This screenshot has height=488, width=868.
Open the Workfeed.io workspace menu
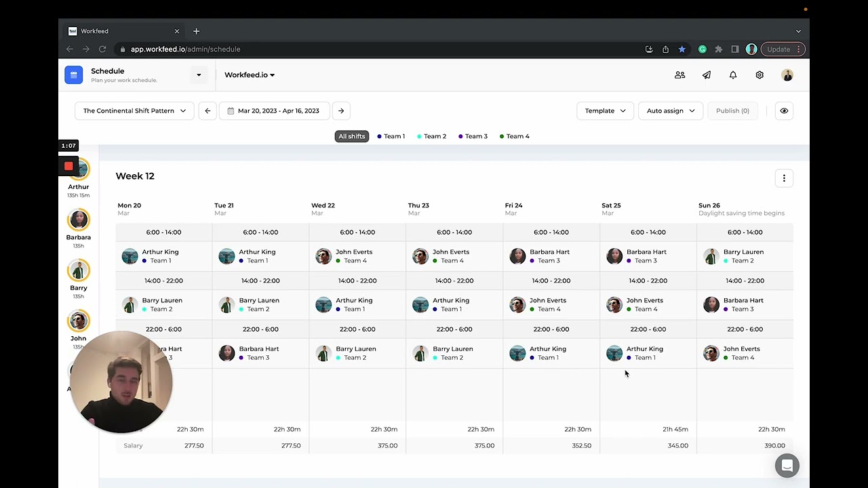click(250, 75)
